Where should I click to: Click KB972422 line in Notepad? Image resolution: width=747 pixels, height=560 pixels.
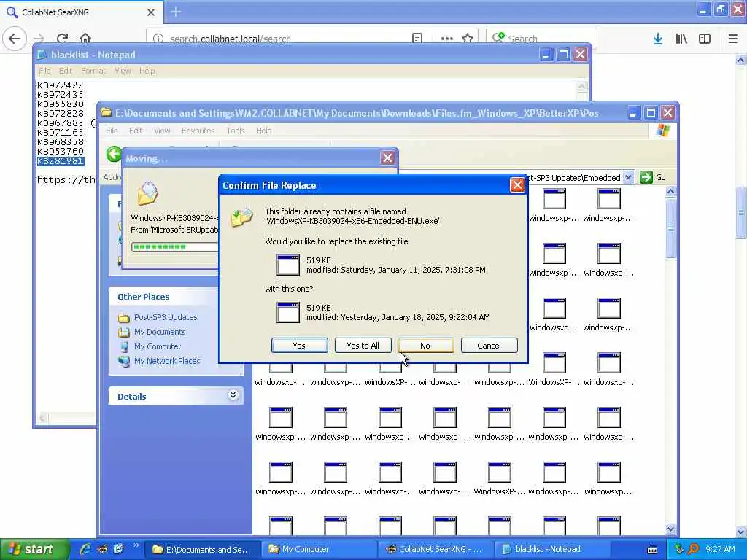(60, 85)
